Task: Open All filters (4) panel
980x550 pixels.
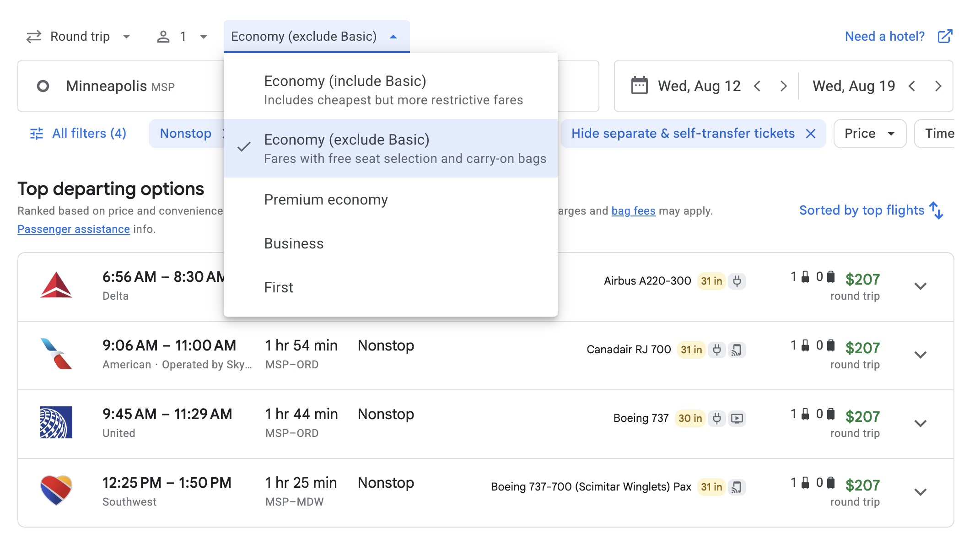Action: click(78, 133)
